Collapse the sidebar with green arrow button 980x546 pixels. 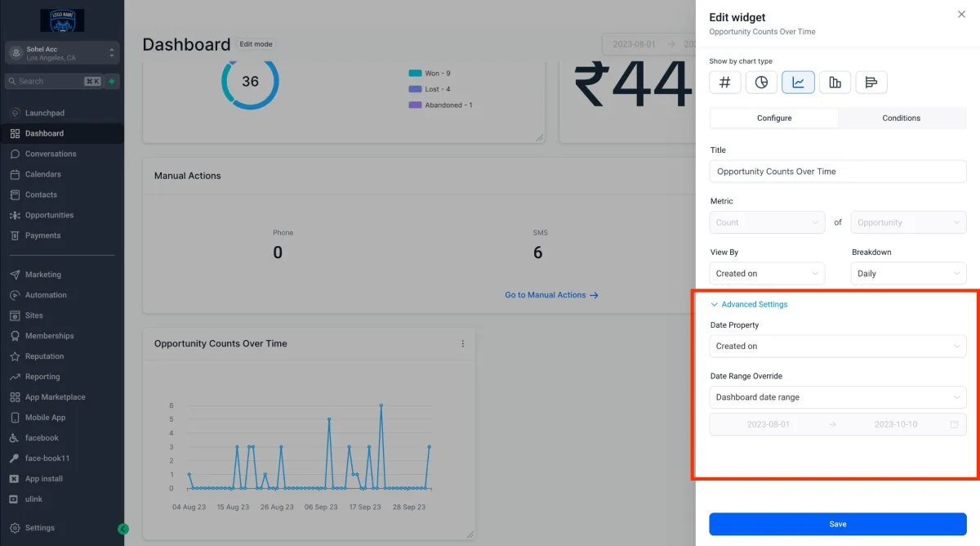[x=123, y=529]
